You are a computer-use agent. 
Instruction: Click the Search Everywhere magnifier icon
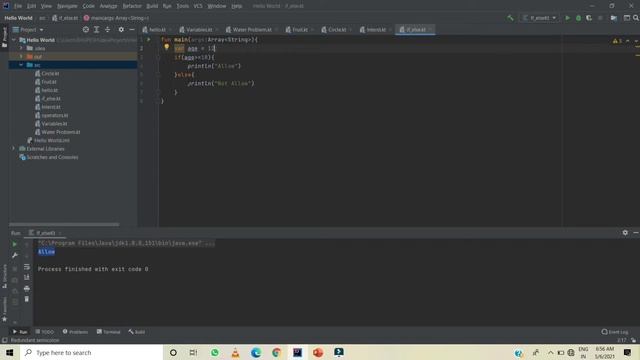pos(636,18)
